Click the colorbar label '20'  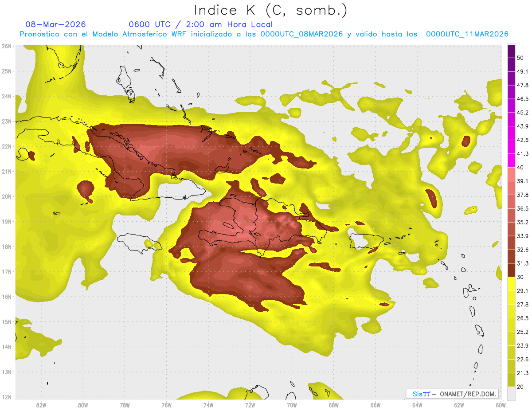(520, 387)
